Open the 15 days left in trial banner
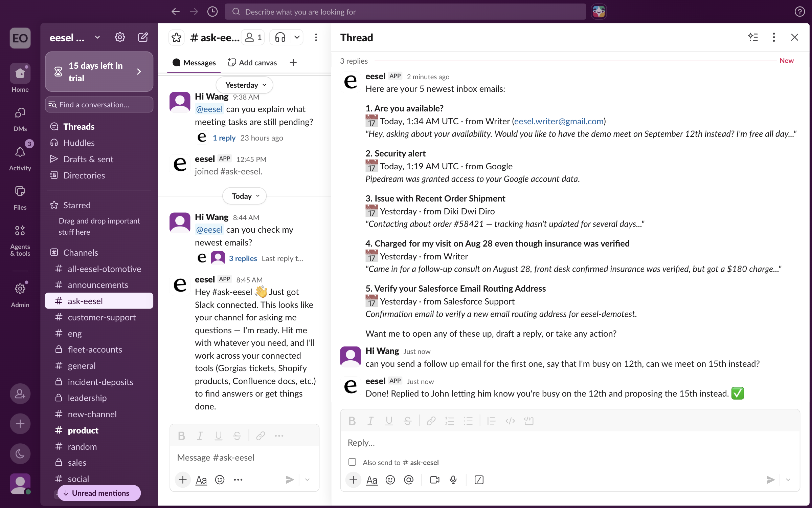Screen dimensions: 812x508 tap(99, 71)
